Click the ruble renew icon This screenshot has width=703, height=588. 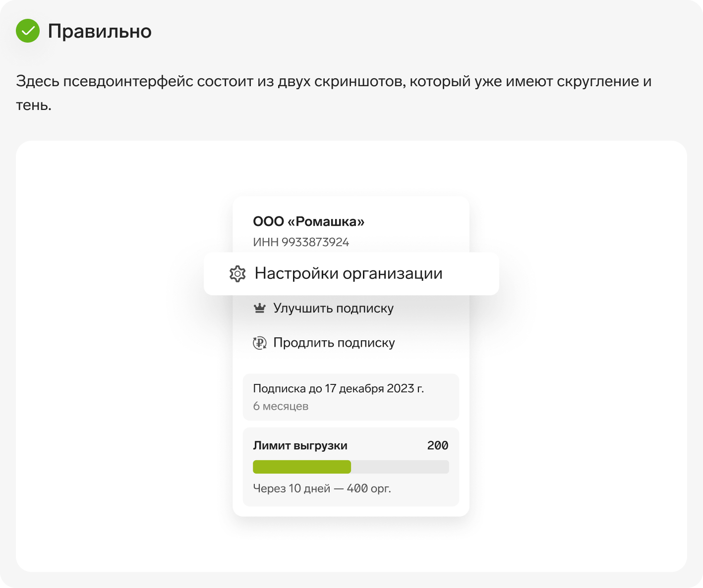tap(260, 343)
